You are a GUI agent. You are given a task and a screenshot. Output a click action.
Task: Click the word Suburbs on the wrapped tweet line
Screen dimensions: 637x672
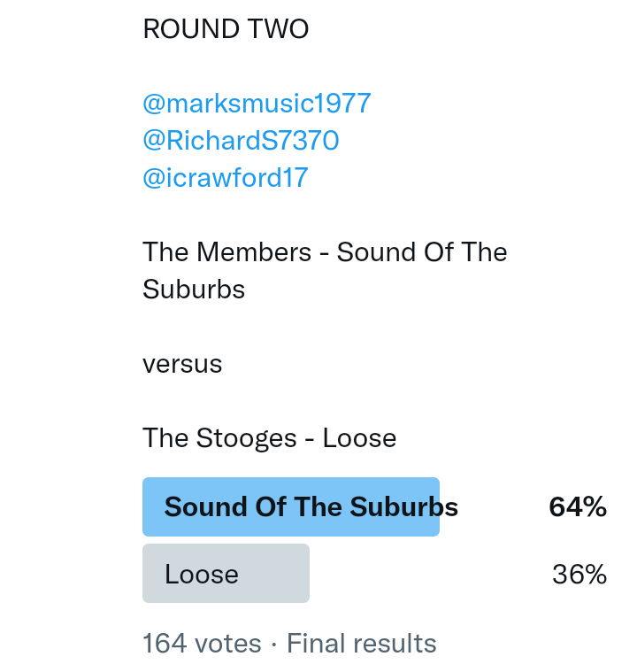point(194,290)
